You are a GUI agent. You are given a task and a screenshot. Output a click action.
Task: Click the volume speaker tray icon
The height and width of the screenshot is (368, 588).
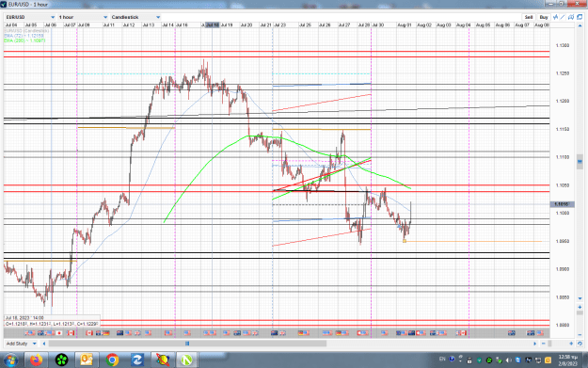coord(509,360)
